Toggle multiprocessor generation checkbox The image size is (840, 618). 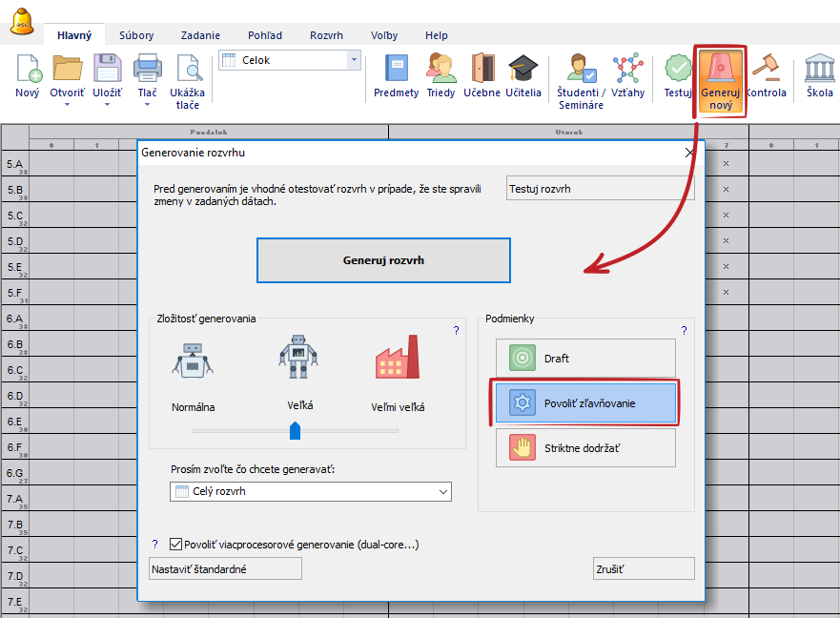coord(175,545)
